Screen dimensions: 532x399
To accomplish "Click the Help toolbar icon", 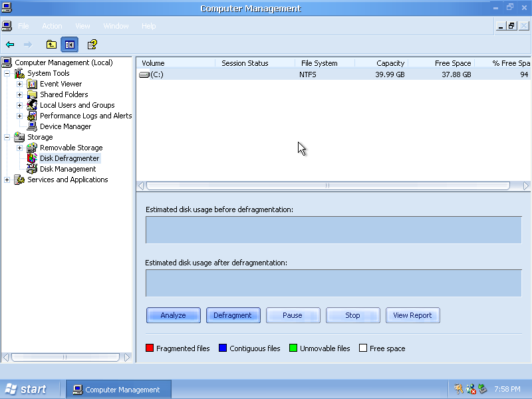I will click(x=92, y=45).
